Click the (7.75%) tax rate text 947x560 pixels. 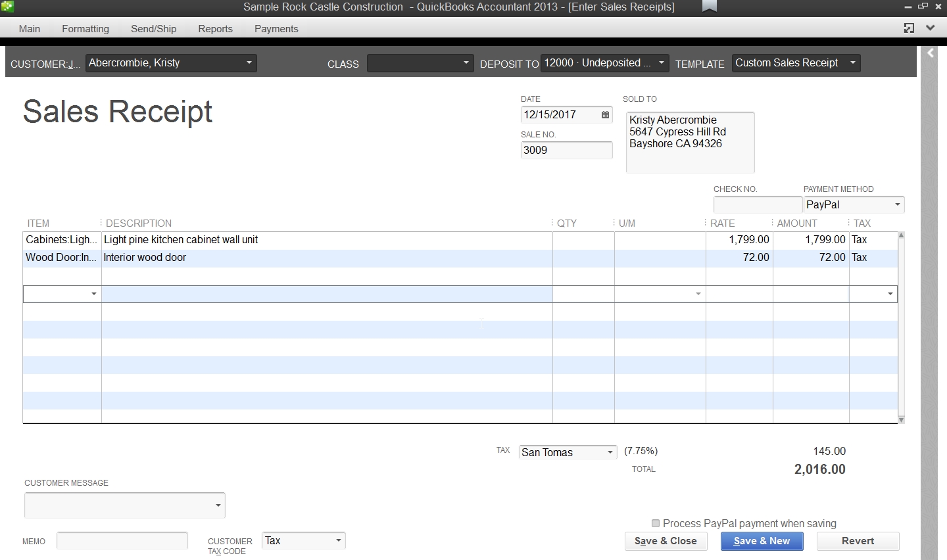(641, 451)
